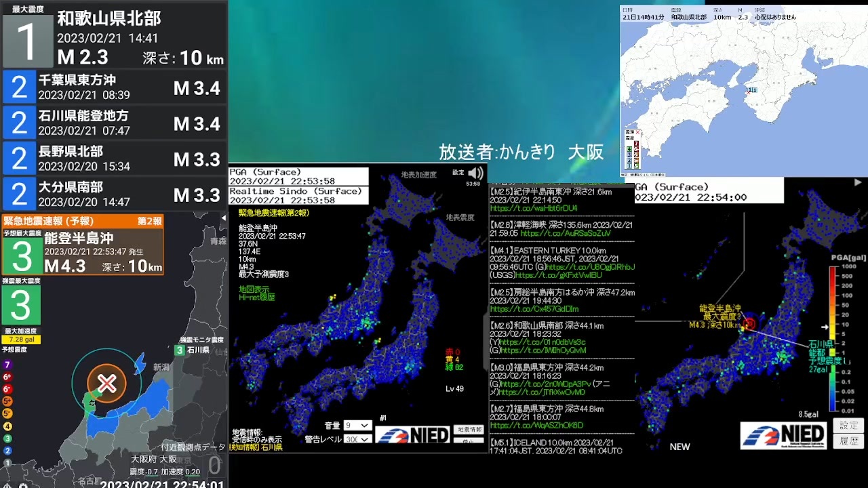Click the speaker volume icon

476,173
